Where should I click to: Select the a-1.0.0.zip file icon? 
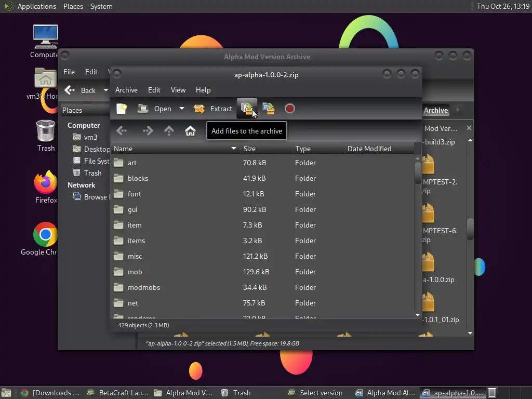tap(428, 262)
